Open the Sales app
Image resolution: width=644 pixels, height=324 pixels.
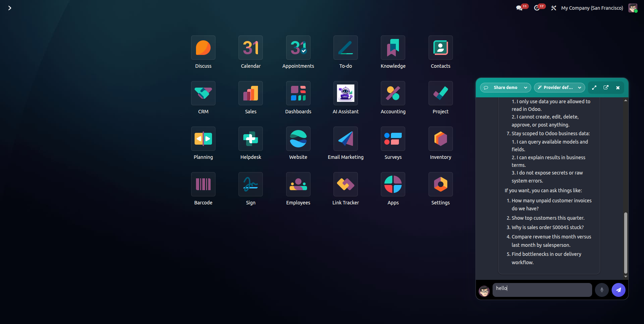[x=251, y=93]
